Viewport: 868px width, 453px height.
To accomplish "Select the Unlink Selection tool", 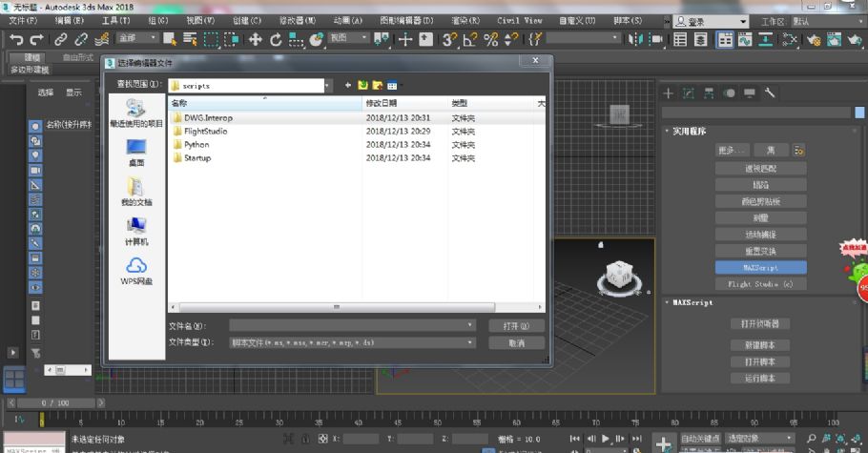I will pos(81,39).
